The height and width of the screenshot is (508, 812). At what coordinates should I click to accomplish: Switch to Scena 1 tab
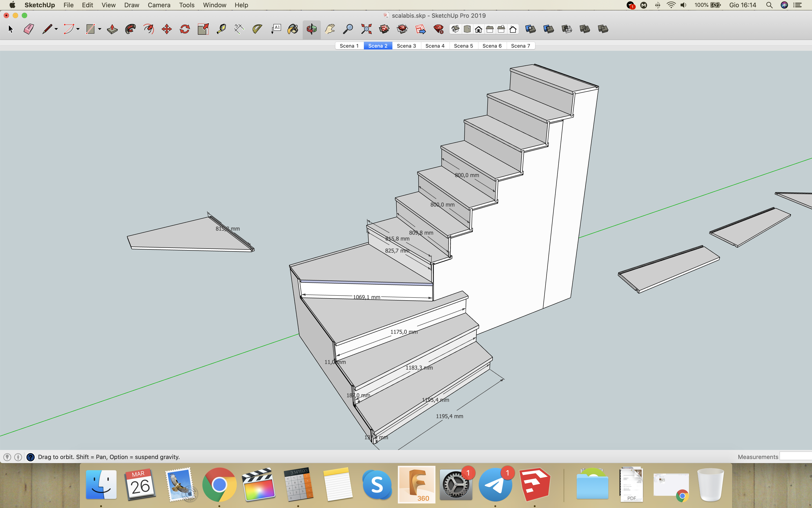click(349, 46)
